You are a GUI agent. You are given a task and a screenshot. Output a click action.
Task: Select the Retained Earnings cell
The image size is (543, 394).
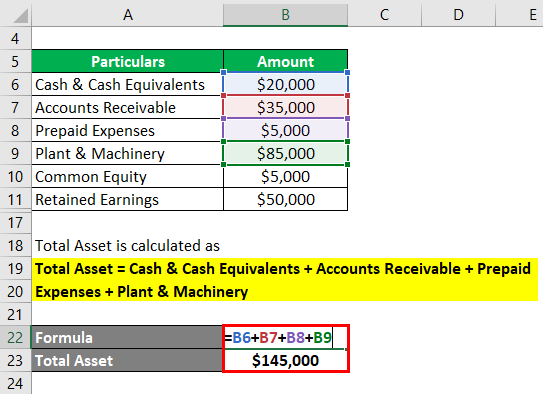click(x=127, y=199)
